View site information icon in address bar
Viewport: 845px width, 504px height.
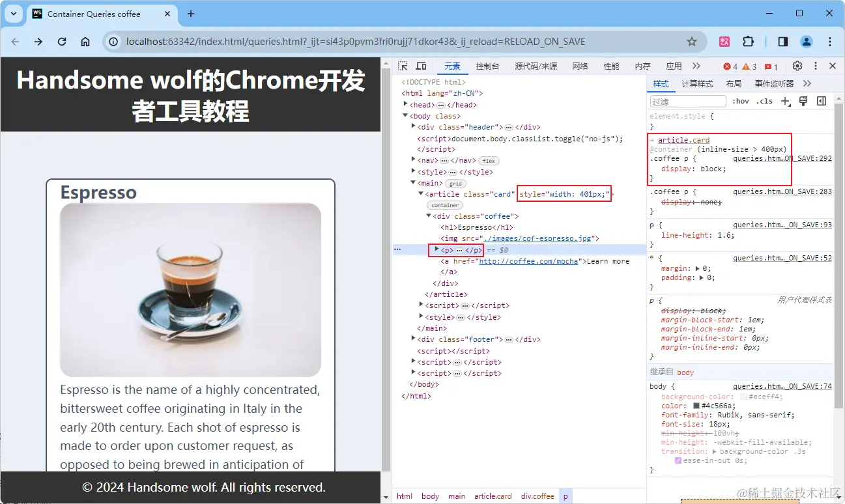point(113,42)
